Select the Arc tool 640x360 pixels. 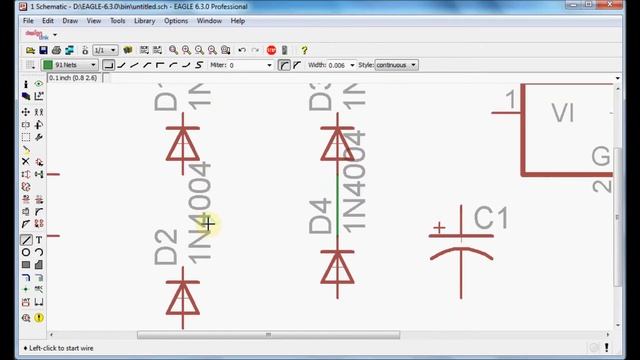pyautogui.click(x=39, y=252)
